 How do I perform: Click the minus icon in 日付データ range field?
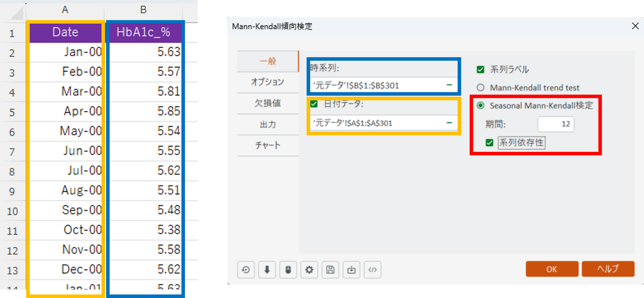(449, 123)
